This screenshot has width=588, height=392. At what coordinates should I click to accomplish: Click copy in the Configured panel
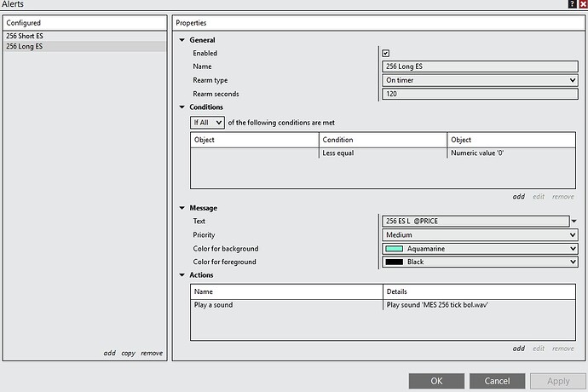tap(128, 353)
